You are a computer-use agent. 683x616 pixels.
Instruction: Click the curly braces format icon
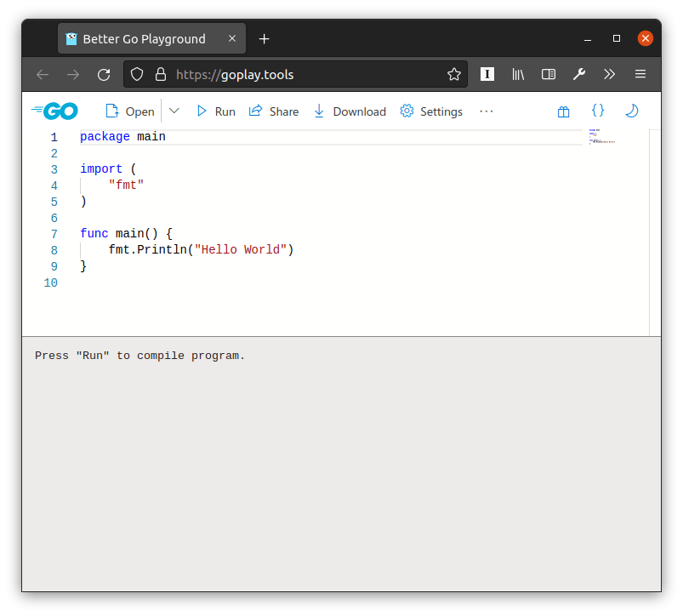[x=598, y=111]
